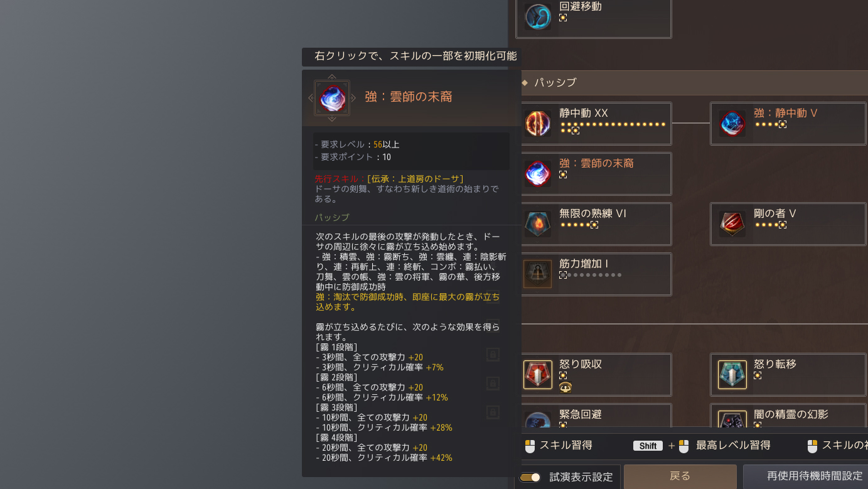
Task: Click the left arrow beside the tooltip skill icon
Action: click(x=311, y=98)
